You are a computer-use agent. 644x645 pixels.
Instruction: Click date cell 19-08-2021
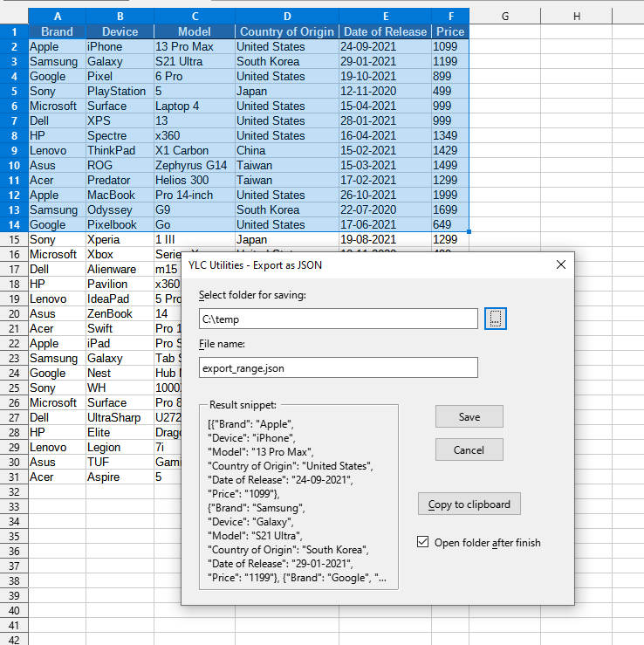(x=386, y=239)
